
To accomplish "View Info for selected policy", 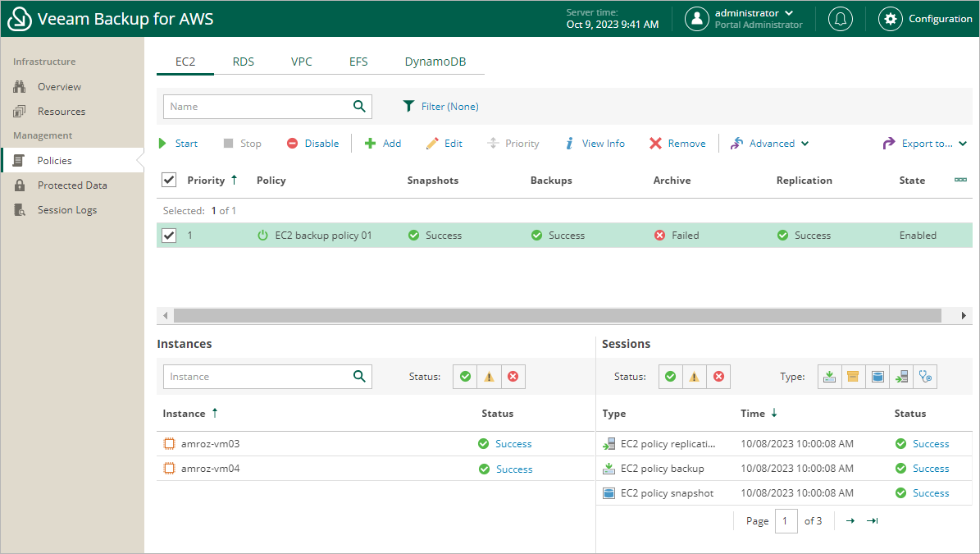I will pyautogui.click(x=595, y=143).
